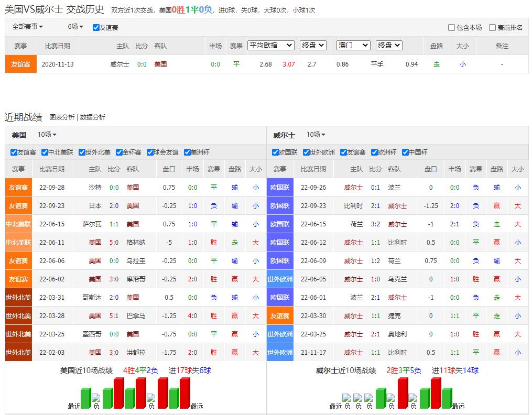Viewport: 532px width, 415px height.
Task: Open the 澳门 company dropdown
Action: point(353,46)
